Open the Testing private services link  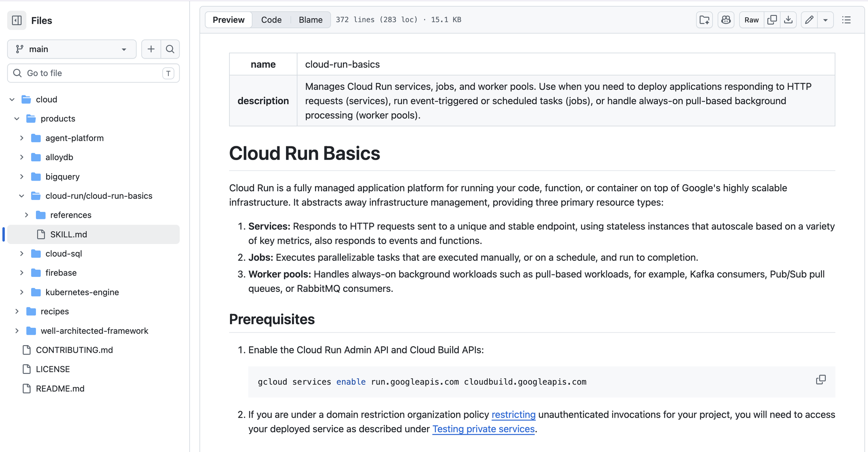pos(483,429)
